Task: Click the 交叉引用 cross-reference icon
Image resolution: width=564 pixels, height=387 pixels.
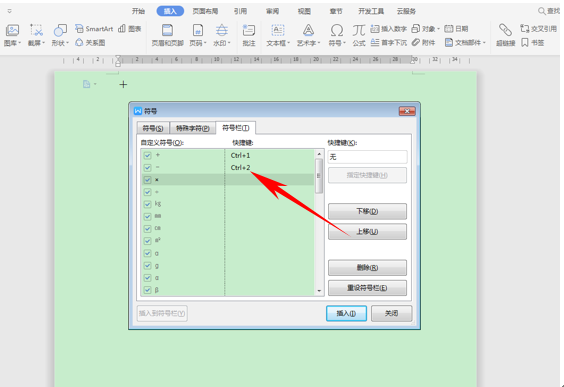Action: pyautogui.click(x=538, y=29)
